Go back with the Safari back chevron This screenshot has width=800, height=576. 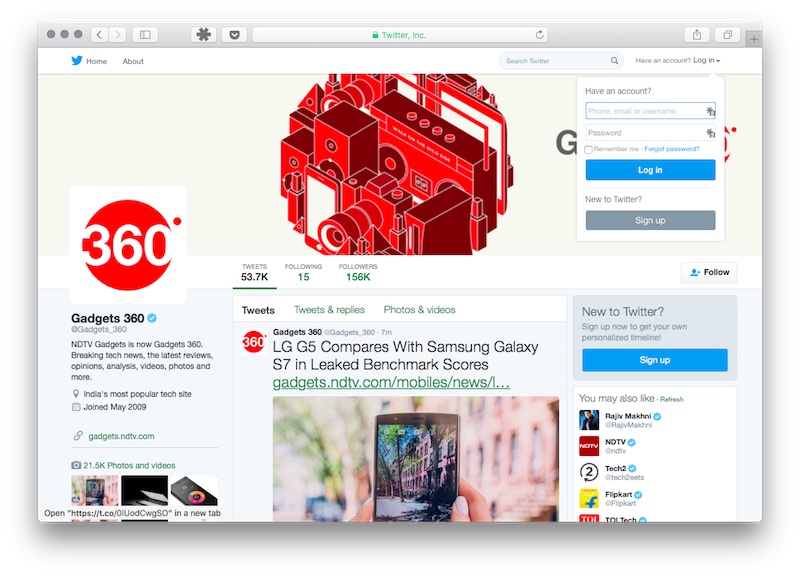99,35
